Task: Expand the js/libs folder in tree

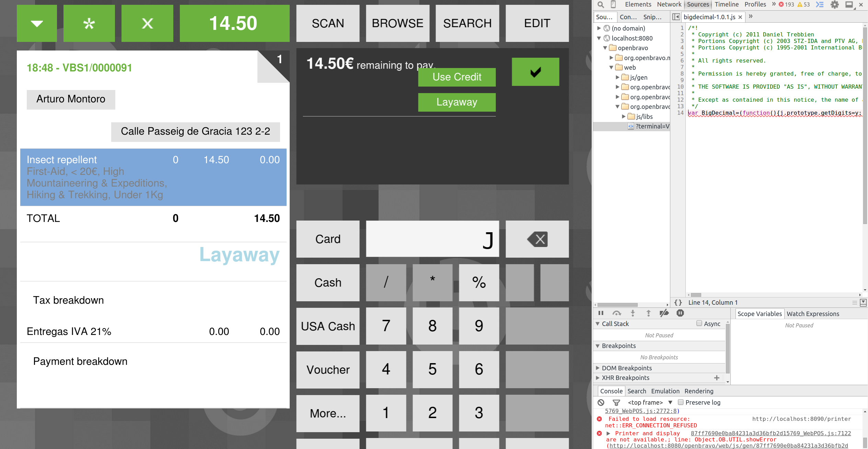Action: coord(624,116)
